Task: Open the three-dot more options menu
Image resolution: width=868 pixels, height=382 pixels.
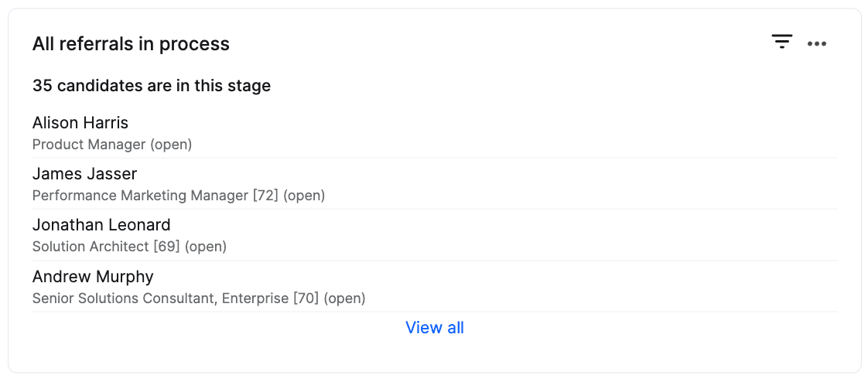Action: coord(817,43)
